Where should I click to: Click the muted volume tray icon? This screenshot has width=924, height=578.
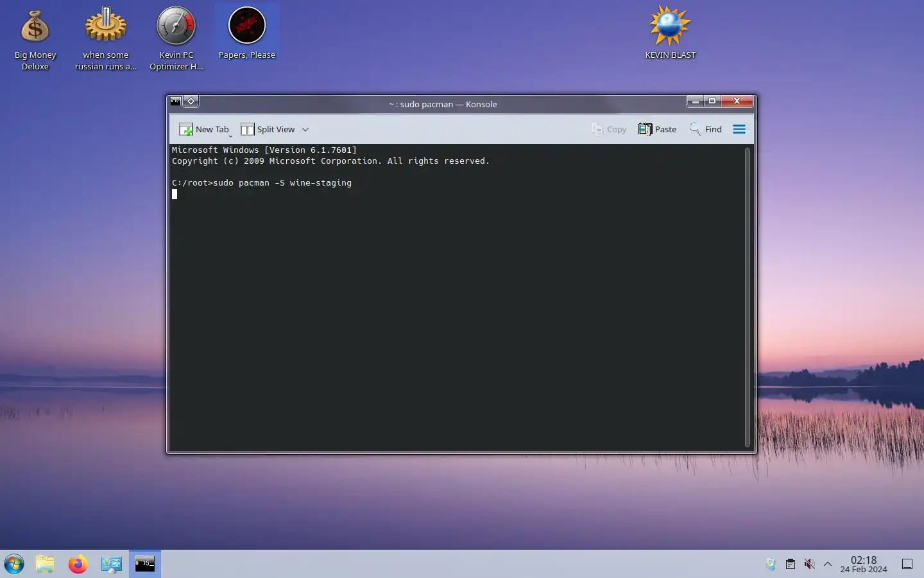(x=809, y=564)
